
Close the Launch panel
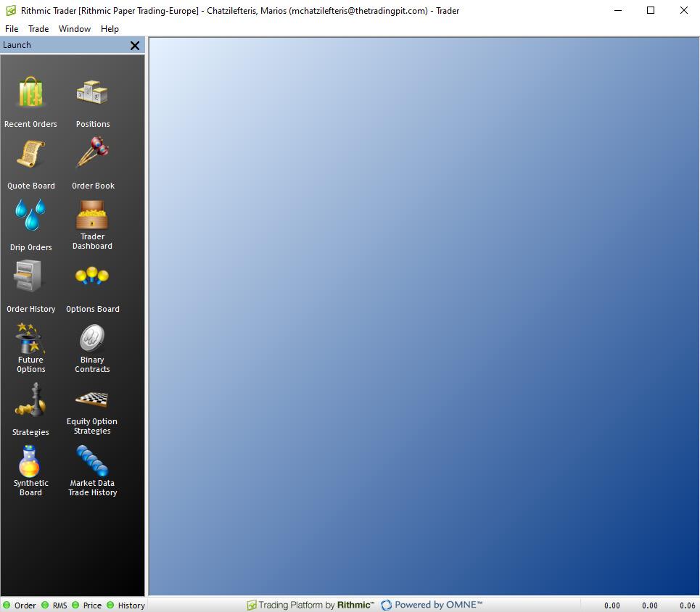(135, 46)
